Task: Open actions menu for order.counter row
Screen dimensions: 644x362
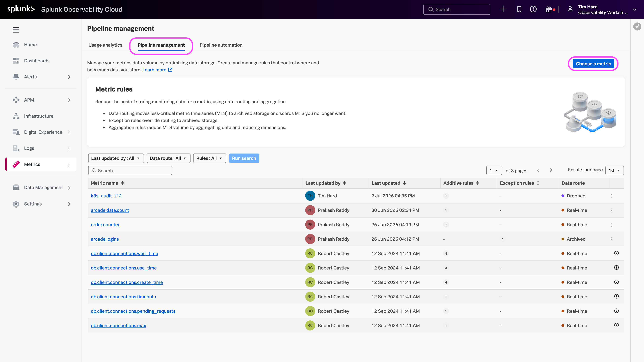Action: (x=612, y=225)
